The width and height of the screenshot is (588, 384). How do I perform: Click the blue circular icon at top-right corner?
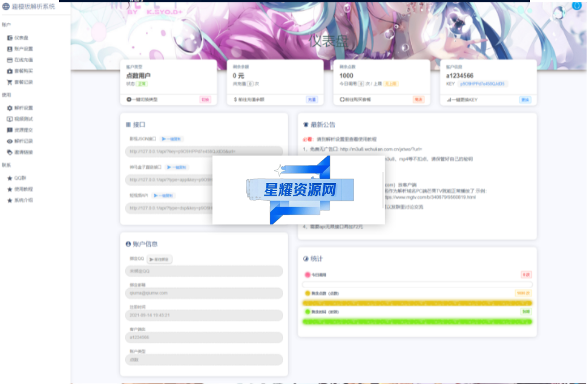pyautogui.click(x=577, y=6)
